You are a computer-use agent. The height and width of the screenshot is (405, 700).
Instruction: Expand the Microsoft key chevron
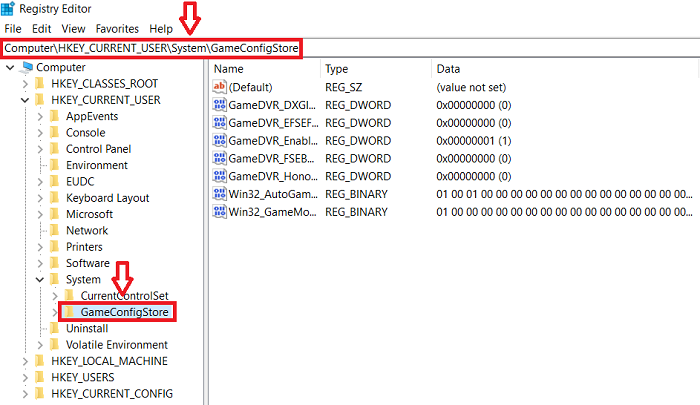40,214
